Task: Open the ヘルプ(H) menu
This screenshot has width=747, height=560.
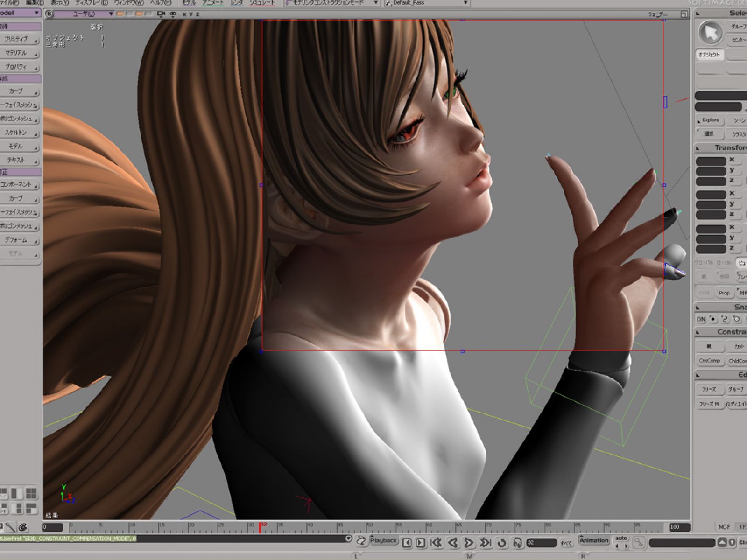Action: [x=160, y=3]
